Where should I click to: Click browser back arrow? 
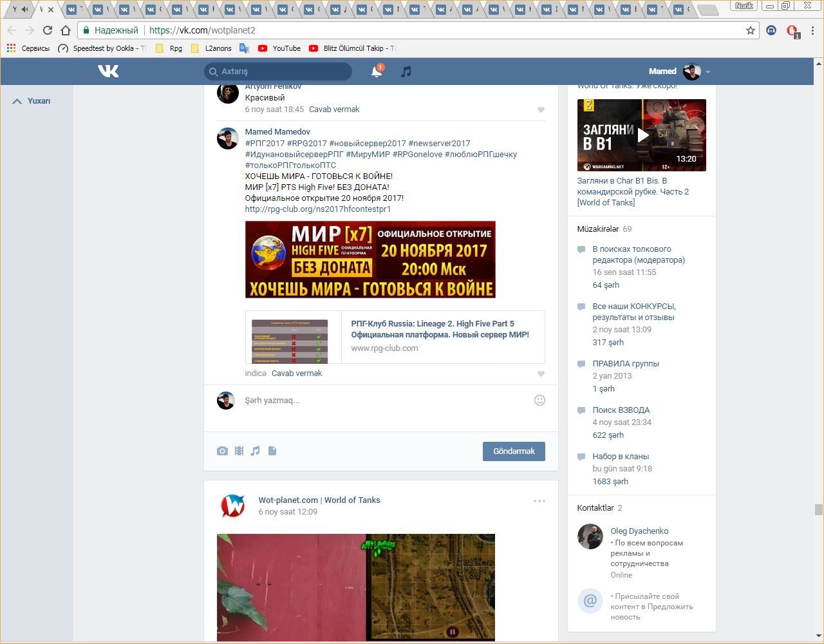point(11,30)
